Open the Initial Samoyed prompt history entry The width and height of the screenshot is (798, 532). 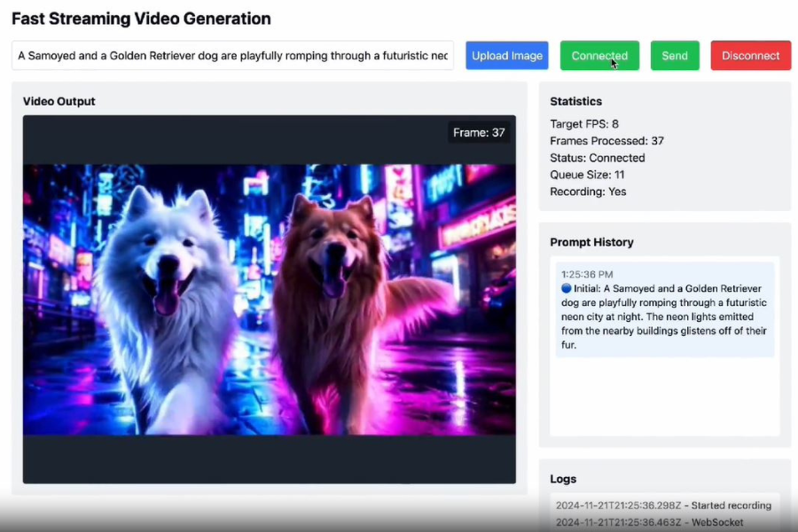pyautogui.click(x=665, y=309)
